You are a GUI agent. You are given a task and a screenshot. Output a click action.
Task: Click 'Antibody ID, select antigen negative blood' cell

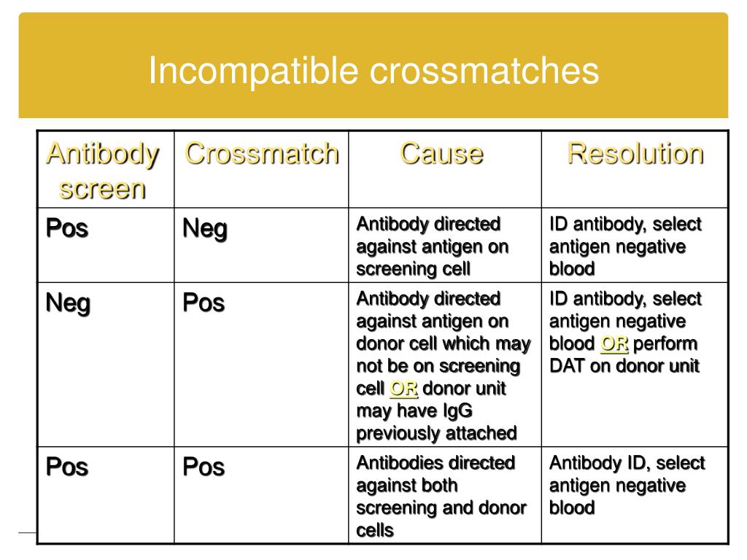(x=627, y=485)
